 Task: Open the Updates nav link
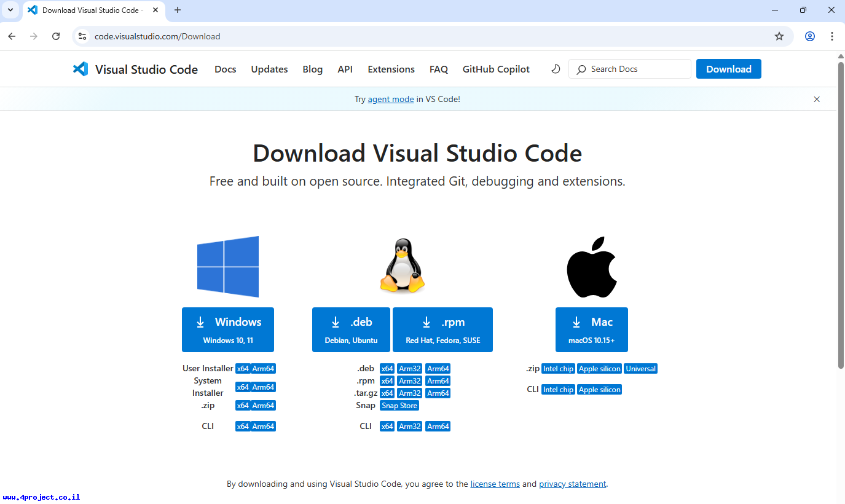[x=269, y=69]
